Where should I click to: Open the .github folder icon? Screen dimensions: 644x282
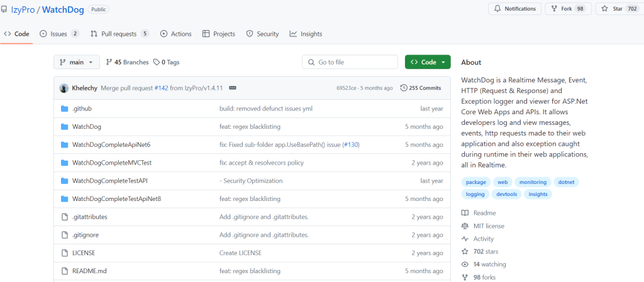pyautogui.click(x=64, y=109)
